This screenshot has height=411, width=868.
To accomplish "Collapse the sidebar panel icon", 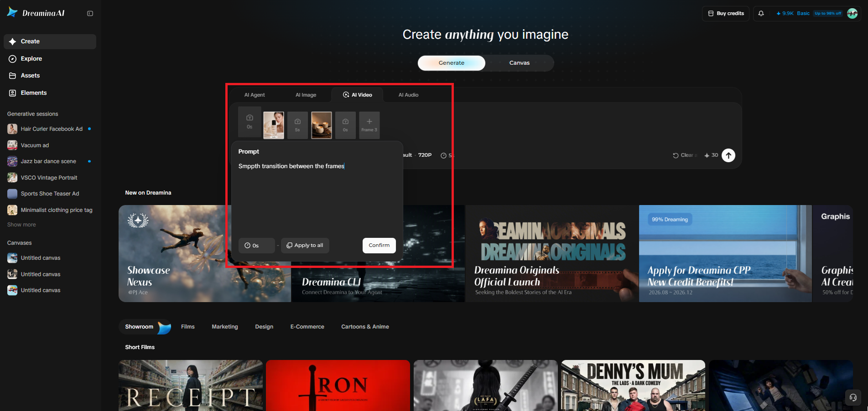I will click(x=90, y=14).
